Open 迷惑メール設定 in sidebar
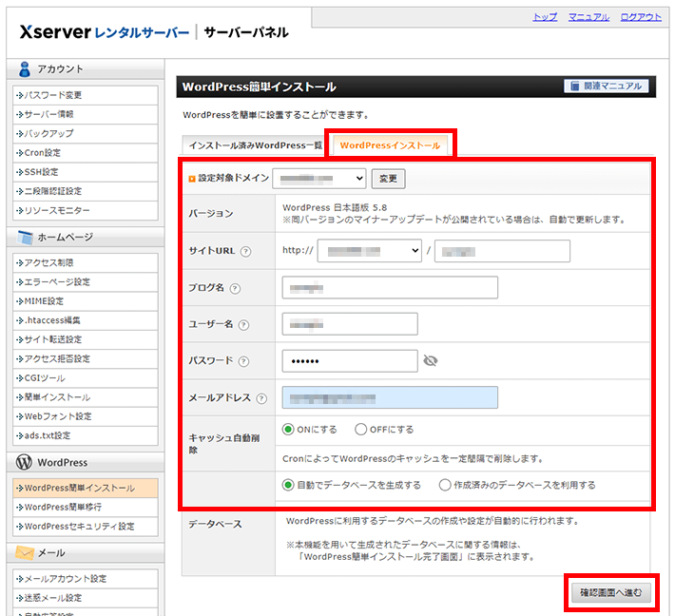The height and width of the screenshot is (616, 675). [86, 598]
